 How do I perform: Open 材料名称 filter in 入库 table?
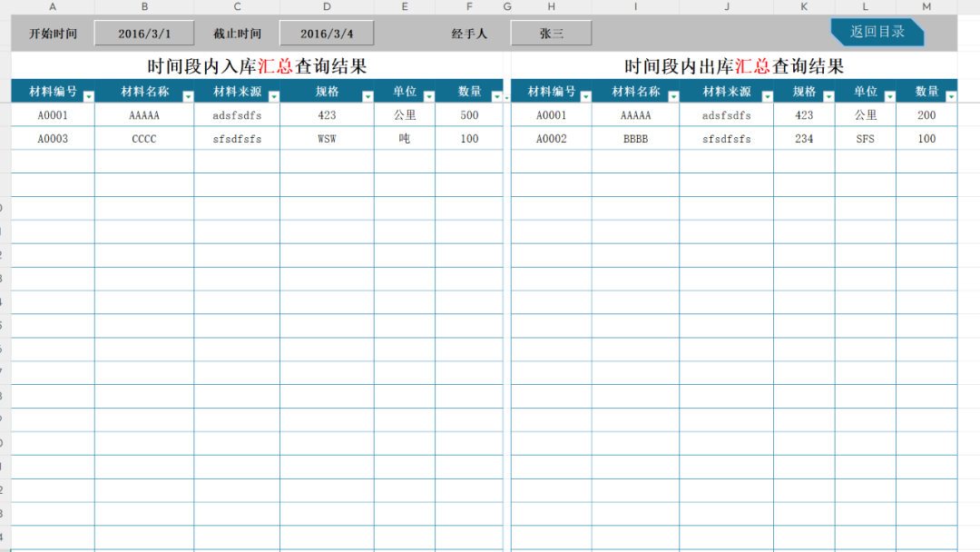[x=188, y=96]
